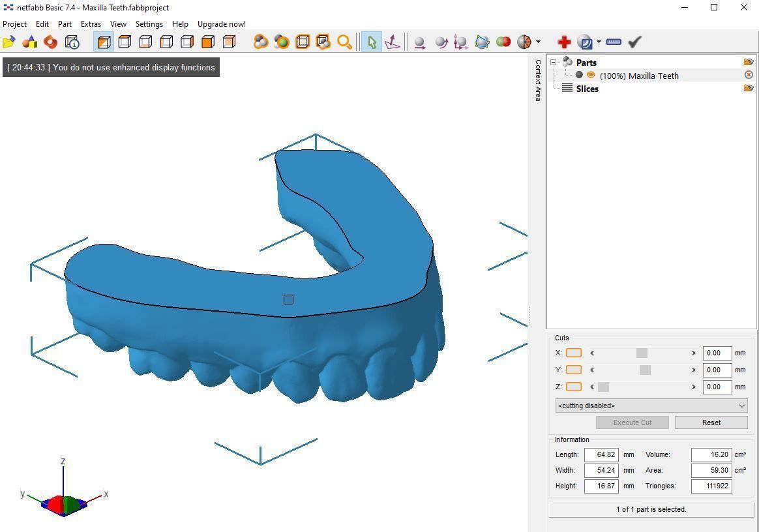The image size is (759, 532).
Task: Click the Execute Cut button
Action: pos(632,422)
